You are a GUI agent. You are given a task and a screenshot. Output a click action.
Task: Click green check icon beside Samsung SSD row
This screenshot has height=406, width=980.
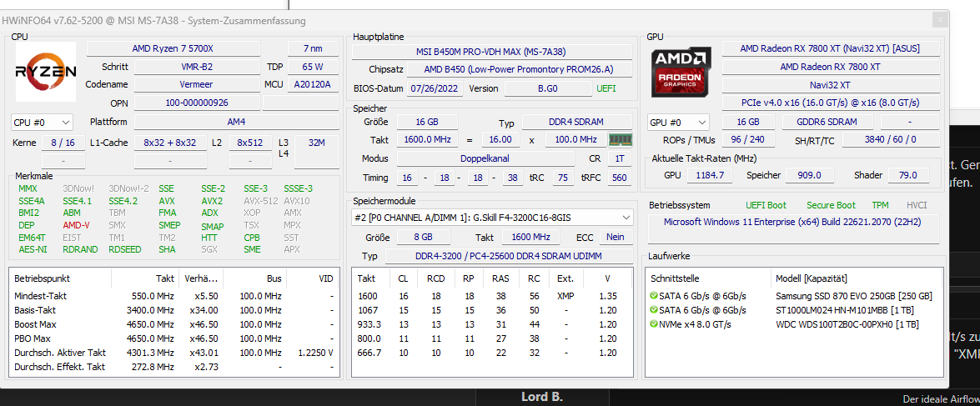pyautogui.click(x=654, y=296)
